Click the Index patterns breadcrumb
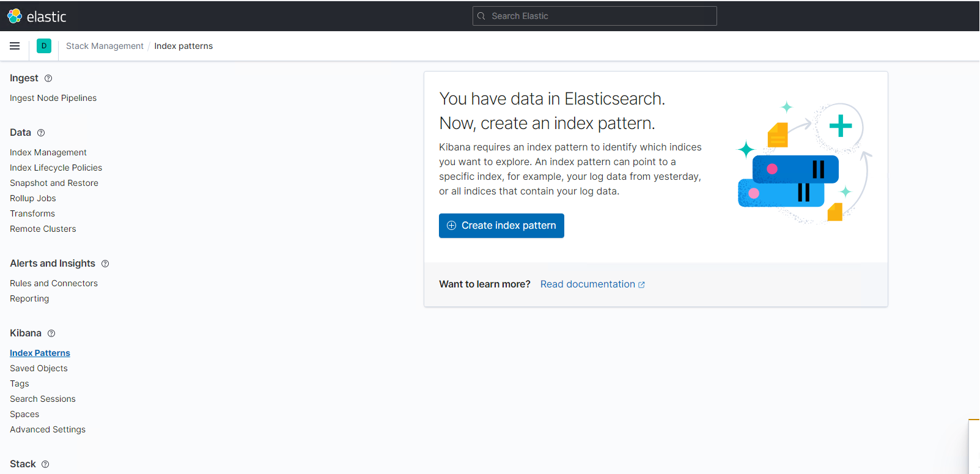The width and height of the screenshot is (980, 474). (183, 46)
